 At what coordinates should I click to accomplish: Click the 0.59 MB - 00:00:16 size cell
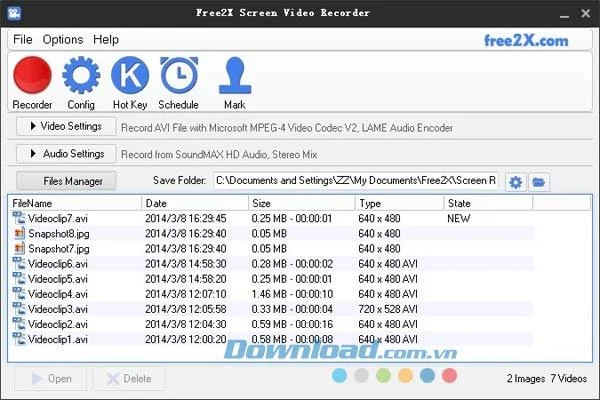[292, 324]
